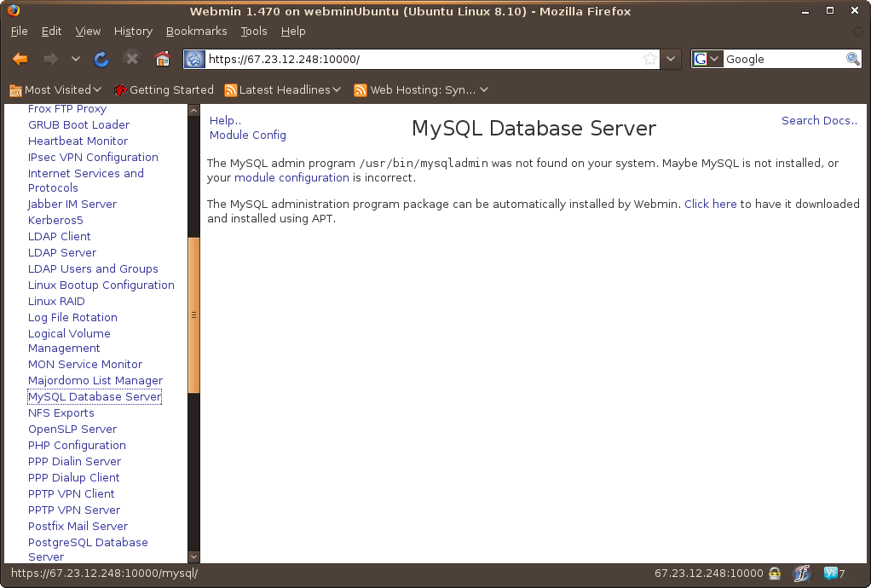Click here to install MySQL via APT

[x=711, y=204]
